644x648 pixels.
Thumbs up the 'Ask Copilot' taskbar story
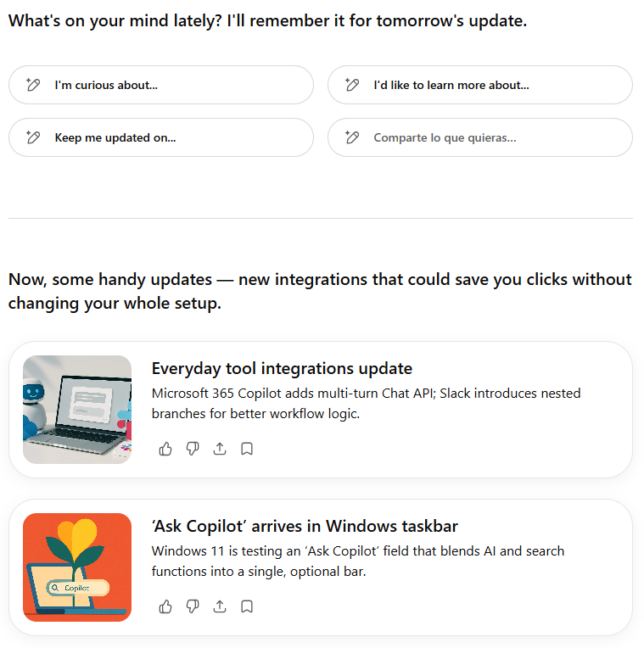(165, 606)
